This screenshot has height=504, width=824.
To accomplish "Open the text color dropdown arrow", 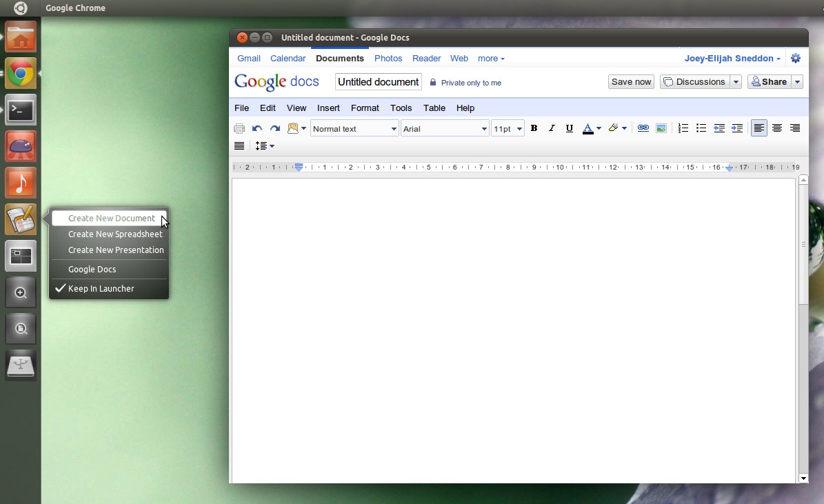I will [599, 129].
